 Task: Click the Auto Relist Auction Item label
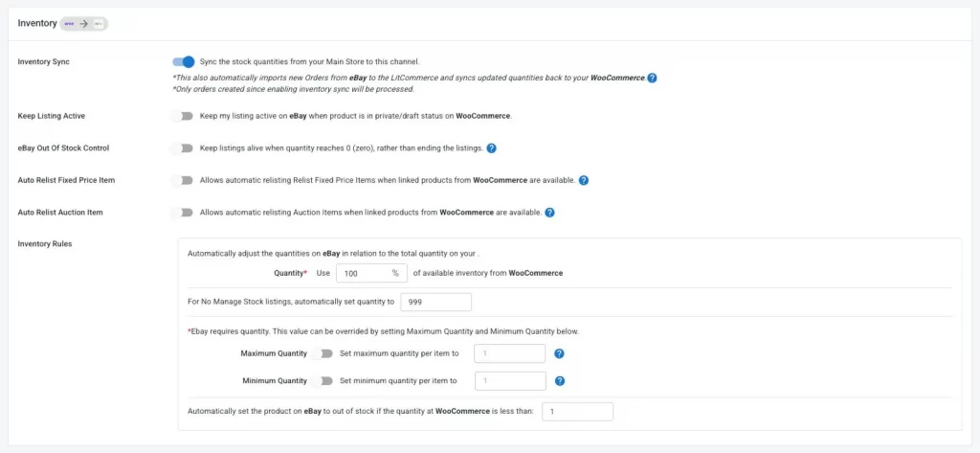point(60,212)
